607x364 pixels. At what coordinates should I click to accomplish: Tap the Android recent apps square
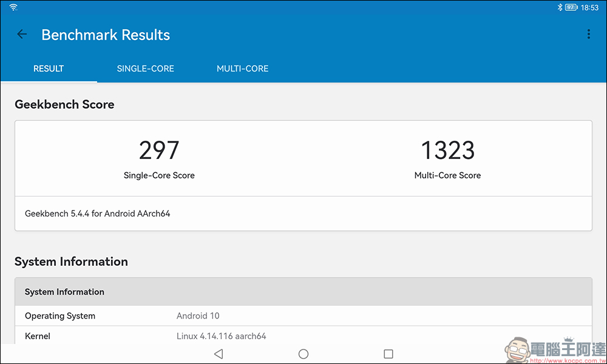388,354
